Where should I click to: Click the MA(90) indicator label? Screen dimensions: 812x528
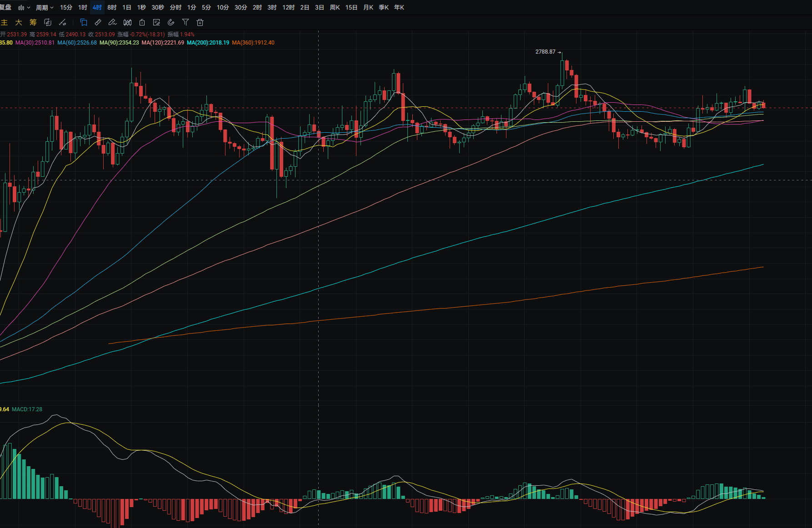[119, 43]
